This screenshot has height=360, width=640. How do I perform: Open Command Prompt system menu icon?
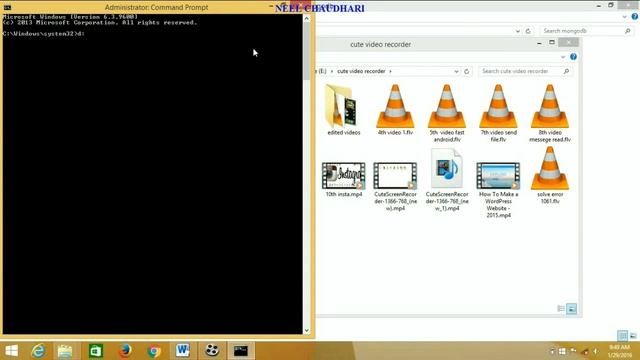click(7, 7)
